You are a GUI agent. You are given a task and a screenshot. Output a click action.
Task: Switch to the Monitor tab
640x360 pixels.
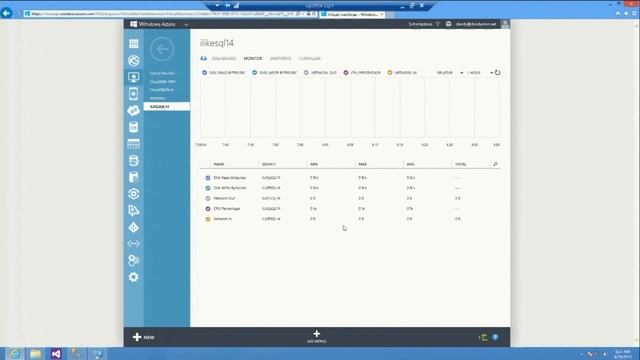253,58
